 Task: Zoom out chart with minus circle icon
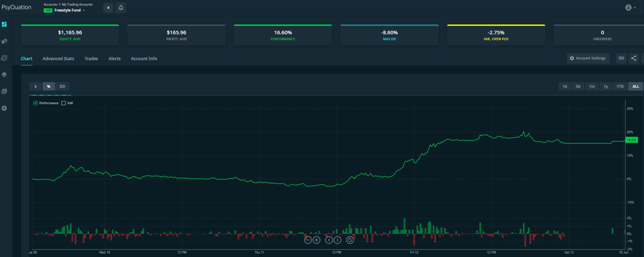point(308,240)
